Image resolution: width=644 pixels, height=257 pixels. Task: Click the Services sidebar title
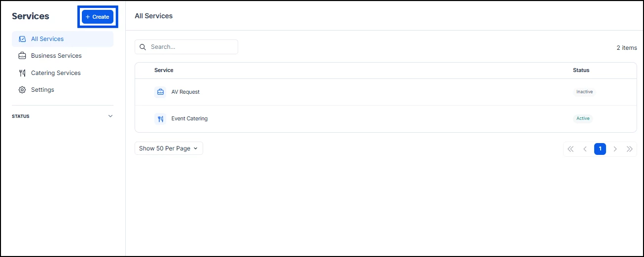coord(31,16)
